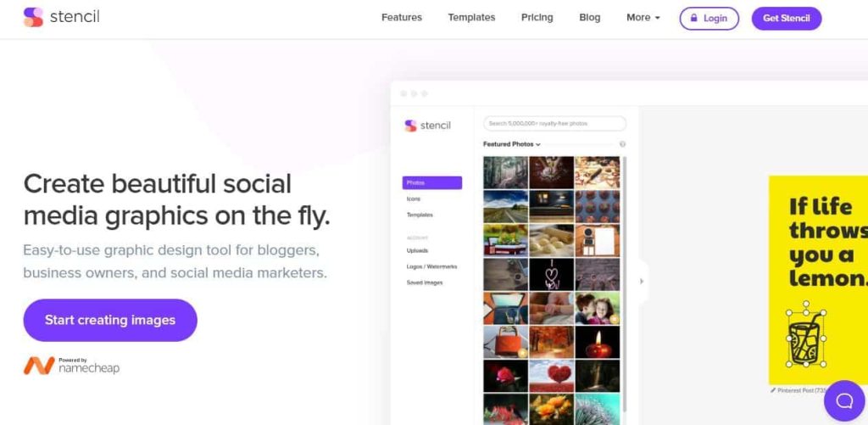Click the help icon beside Featured Photos

point(622,144)
